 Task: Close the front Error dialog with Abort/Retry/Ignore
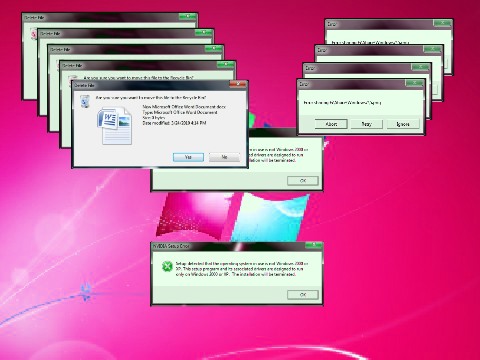(414, 83)
